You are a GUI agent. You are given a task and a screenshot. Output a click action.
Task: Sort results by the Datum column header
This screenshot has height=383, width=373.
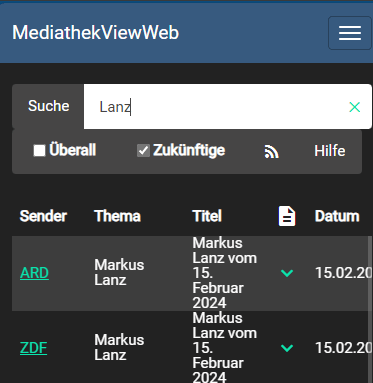click(337, 216)
